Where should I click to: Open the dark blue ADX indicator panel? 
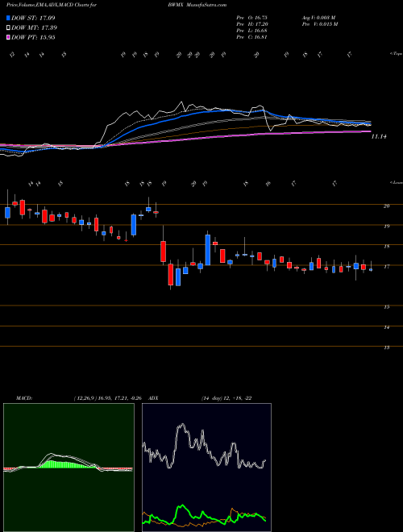(x=206, y=468)
